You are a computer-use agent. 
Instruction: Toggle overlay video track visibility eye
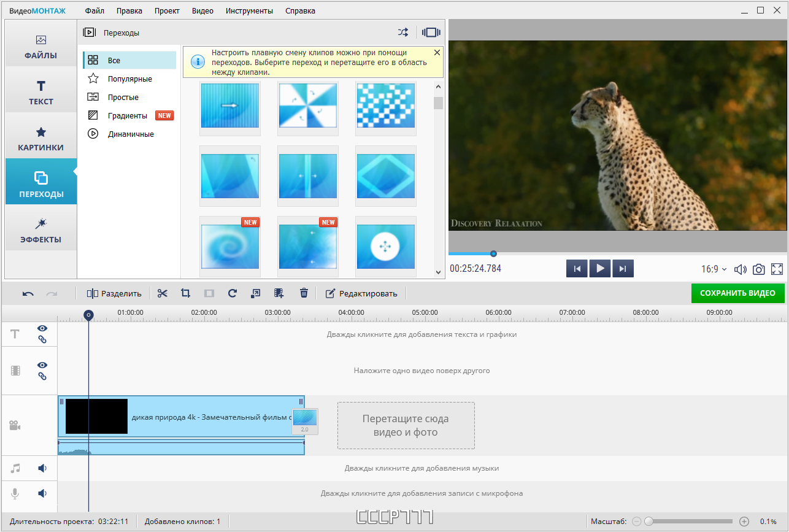pyautogui.click(x=42, y=365)
